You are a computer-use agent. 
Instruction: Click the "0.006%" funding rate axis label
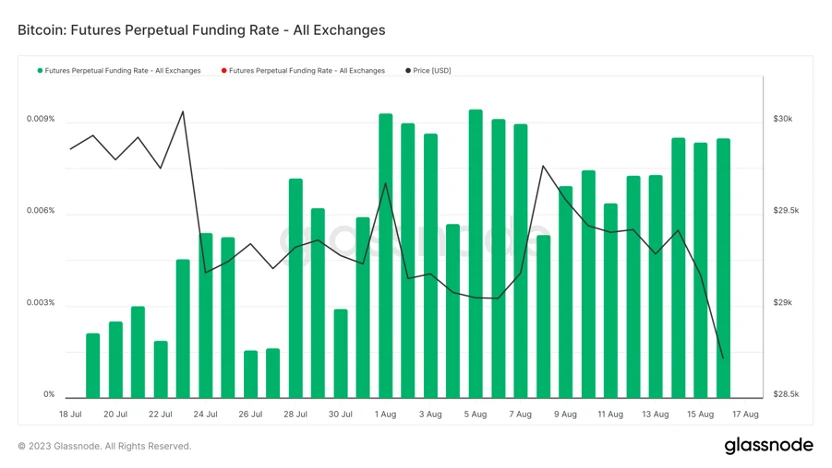tap(41, 211)
